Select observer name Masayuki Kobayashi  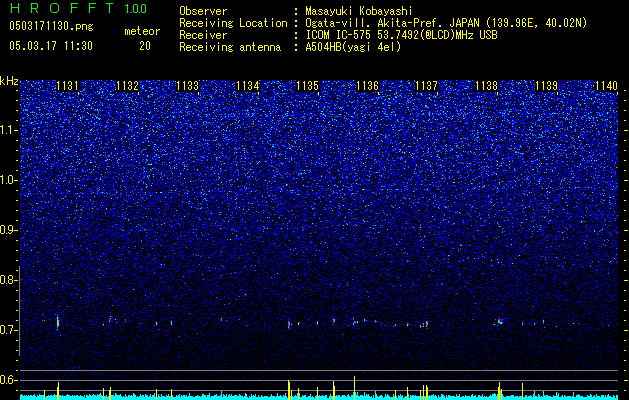click(359, 11)
